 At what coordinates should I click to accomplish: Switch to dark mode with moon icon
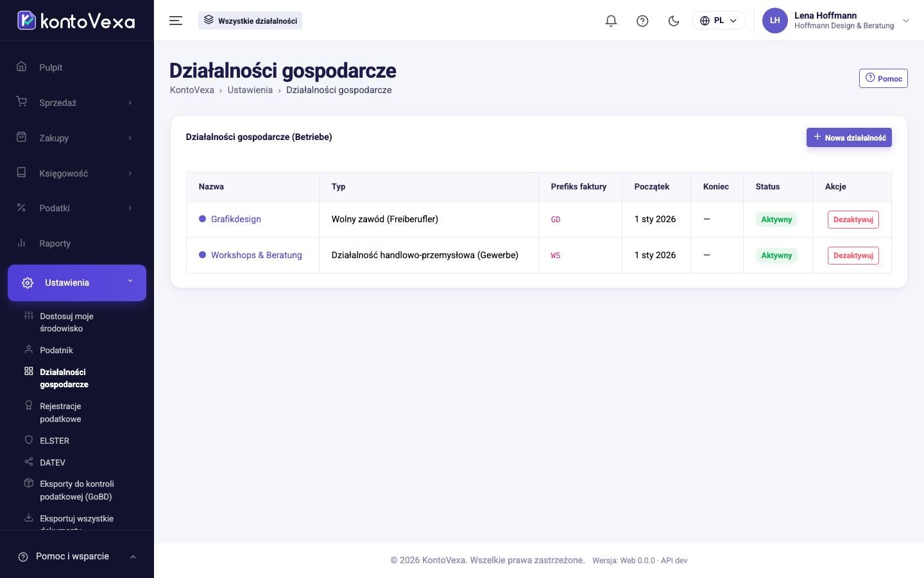pyautogui.click(x=674, y=21)
